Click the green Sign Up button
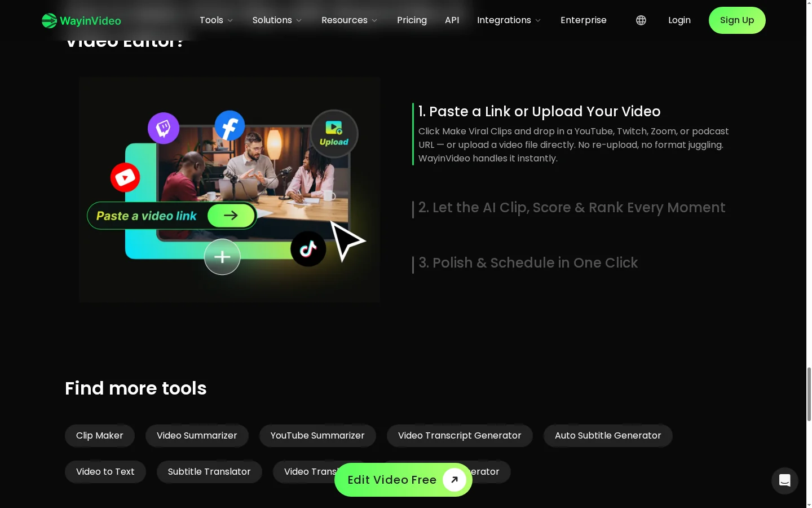Viewport: 812px width, 508px height. [737, 20]
